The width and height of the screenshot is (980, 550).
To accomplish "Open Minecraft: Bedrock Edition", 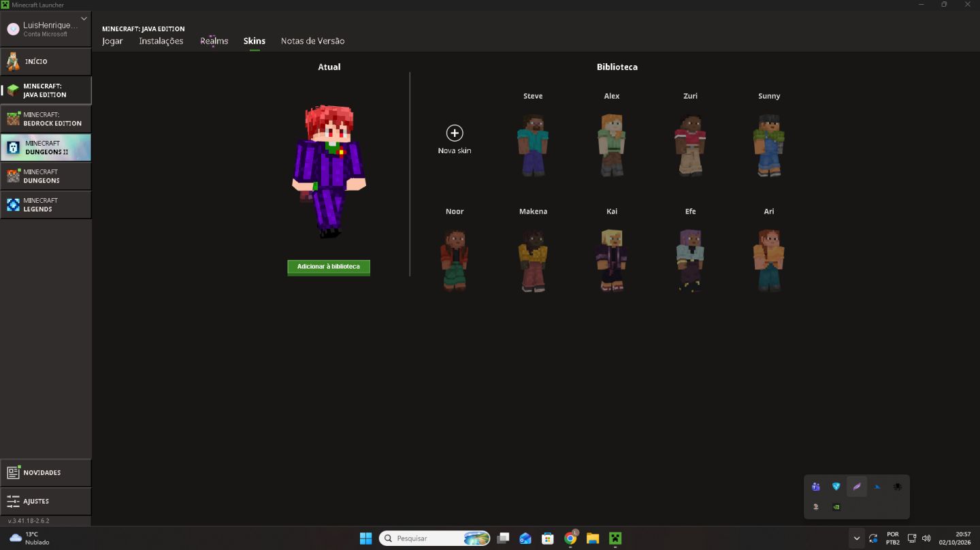I will click(x=46, y=118).
